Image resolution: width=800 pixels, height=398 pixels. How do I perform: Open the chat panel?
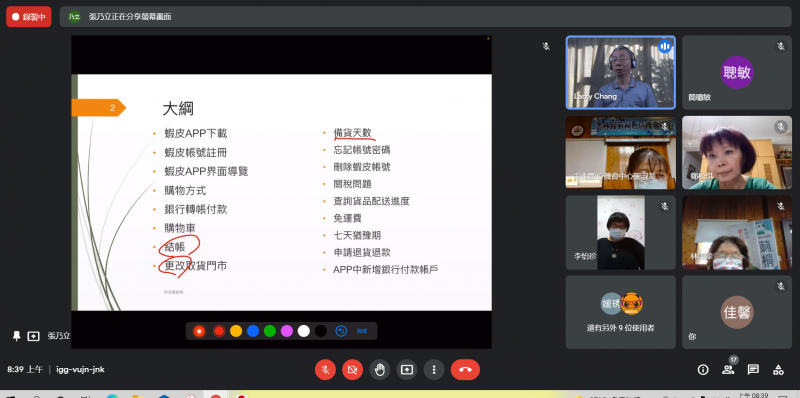click(753, 369)
